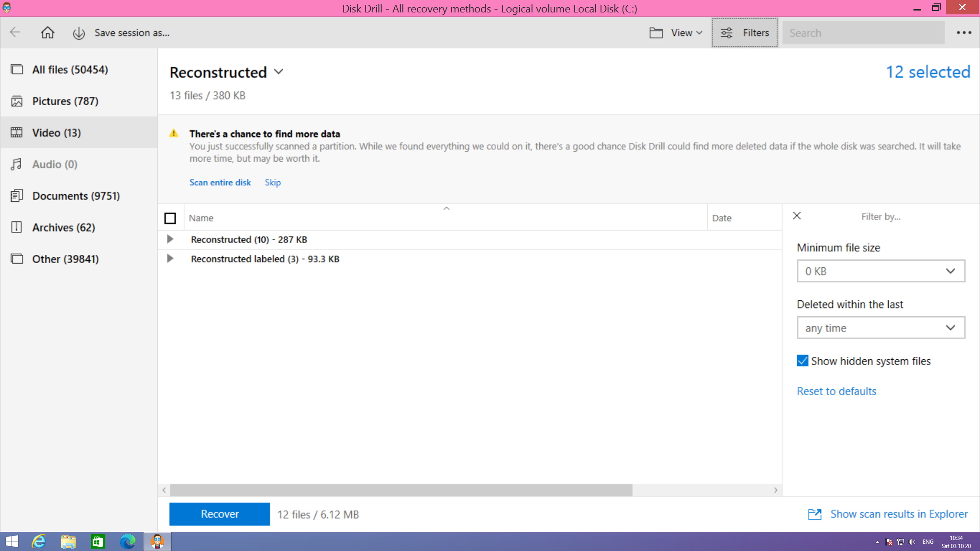Select All files (50454) category
The height and width of the screenshot is (551, 980).
click(79, 70)
